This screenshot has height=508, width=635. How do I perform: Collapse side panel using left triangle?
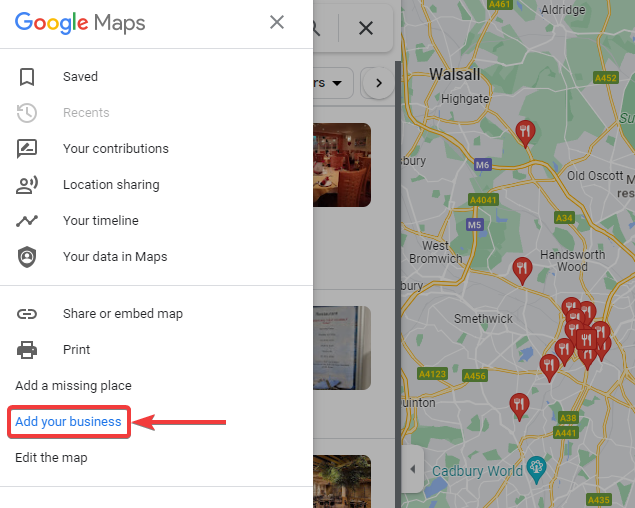point(413,469)
